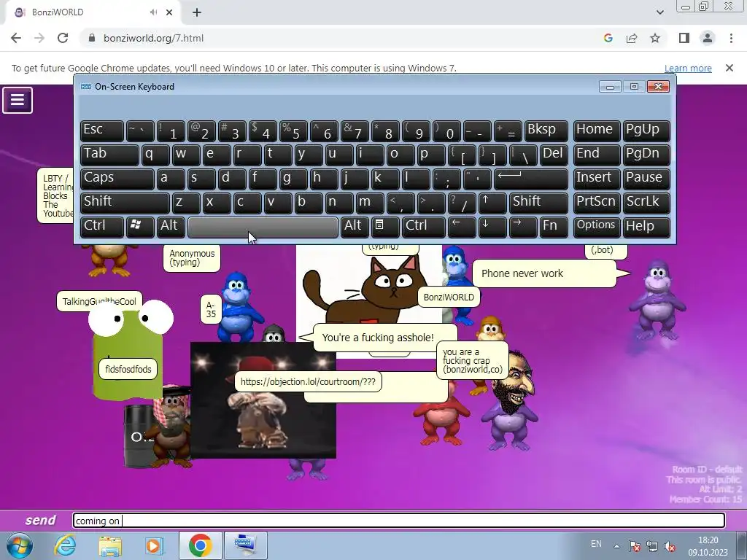This screenshot has width=747, height=560.
Task: Open the objection.lol courtroom link bubble
Action: tap(308, 381)
